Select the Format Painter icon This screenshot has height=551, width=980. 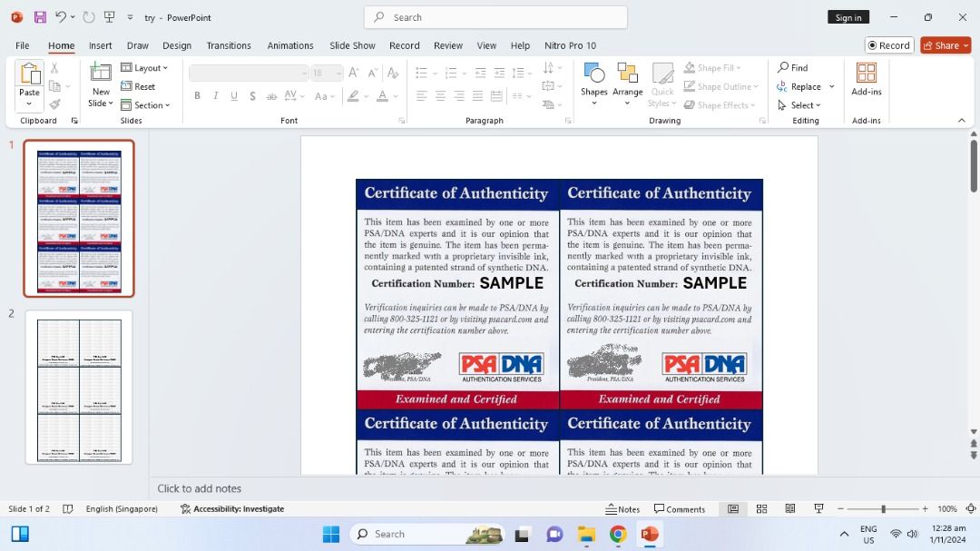pyautogui.click(x=55, y=103)
